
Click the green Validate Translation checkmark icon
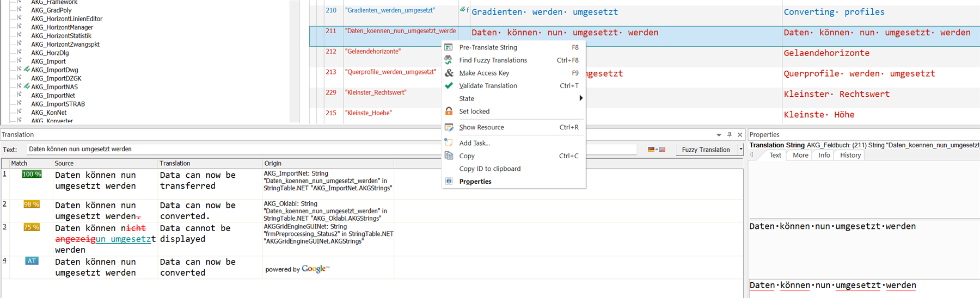click(449, 85)
